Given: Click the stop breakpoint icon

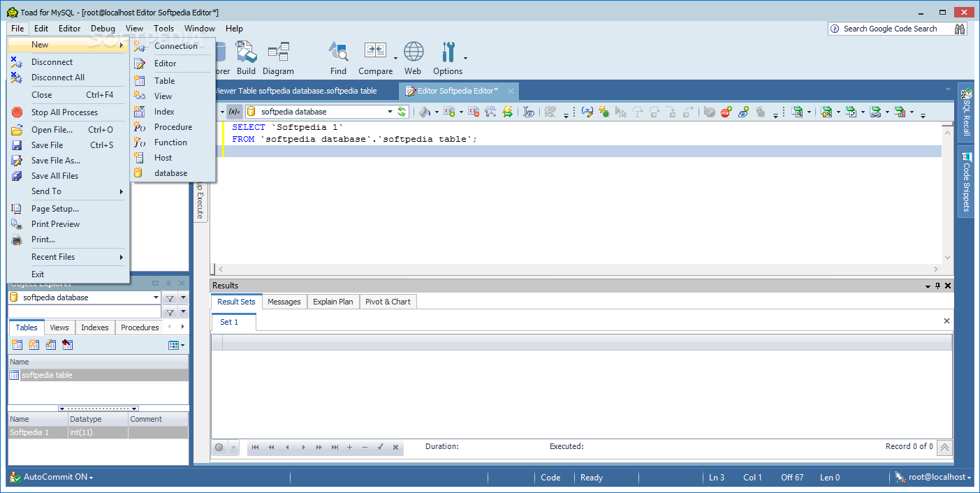Looking at the screenshot, I should click(726, 112).
